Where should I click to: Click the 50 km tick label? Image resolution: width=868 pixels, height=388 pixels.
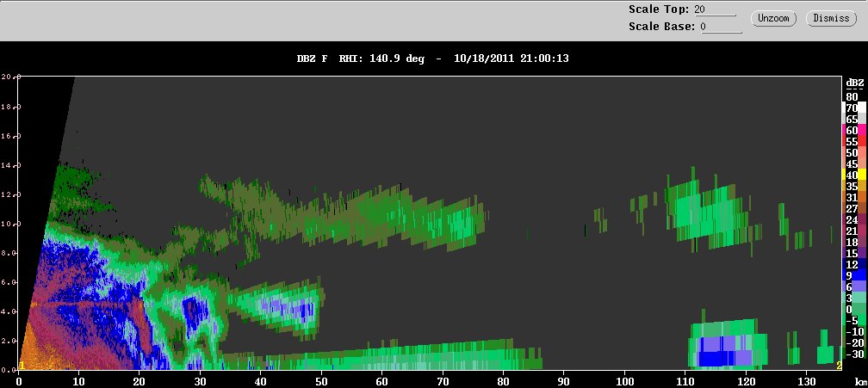[x=322, y=381]
